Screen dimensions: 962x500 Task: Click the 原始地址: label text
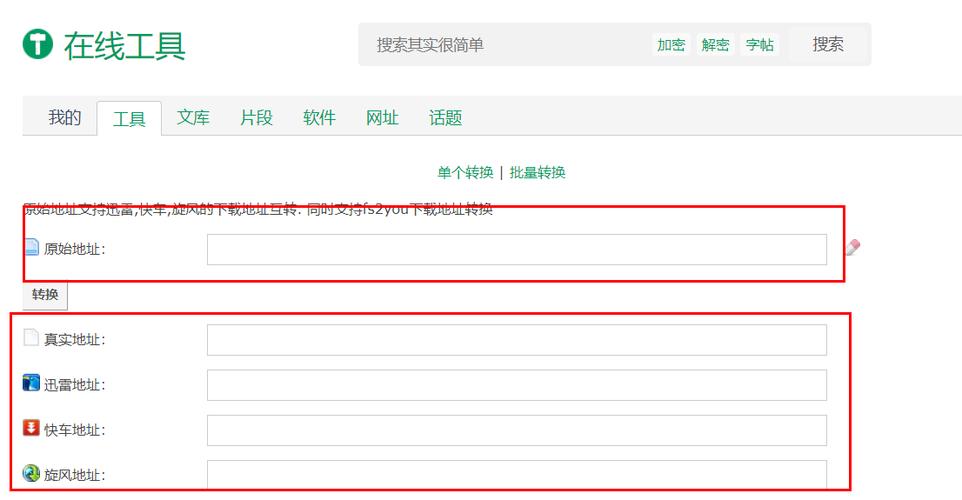75,249
